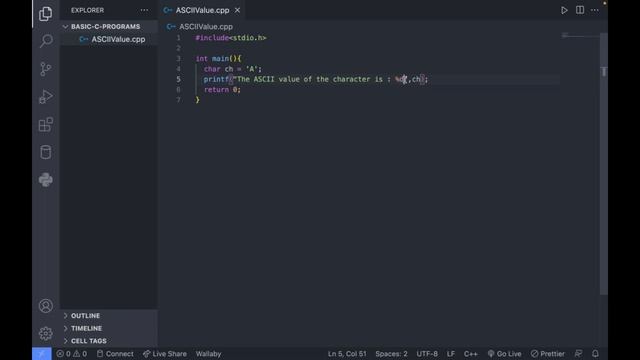Screen dimensions: 640x360
Task: Run the code using the play icon
Action: pos(564,10)
